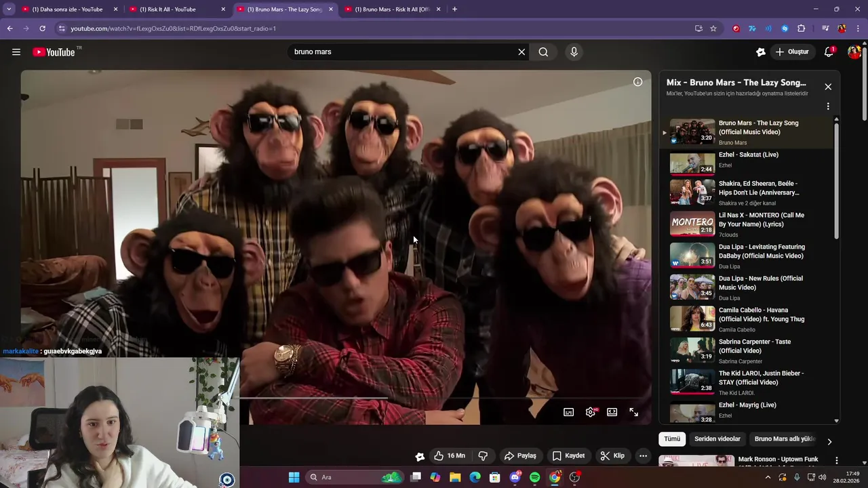Screen dimensions: 868x488
Task: Open a new browser tab
Action: [x=454, y=9]
